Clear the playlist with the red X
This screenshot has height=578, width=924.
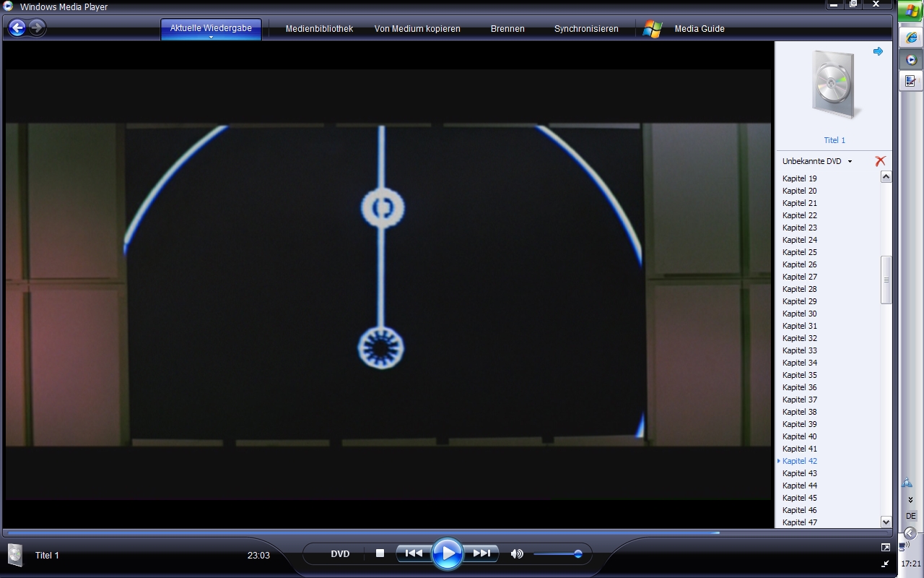[x=879, y=161]
